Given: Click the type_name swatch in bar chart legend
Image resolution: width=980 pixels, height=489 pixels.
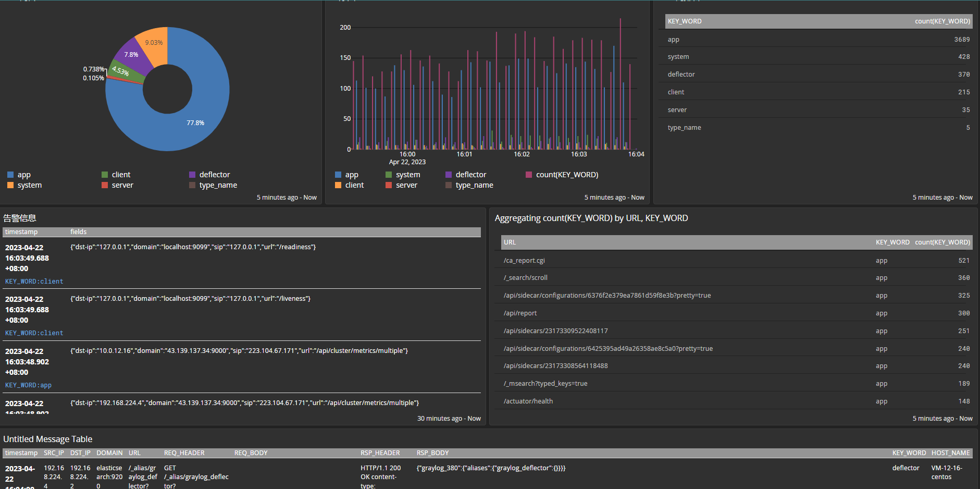Looking at the screenshot, I should pyautogui.click(x=449, y=185).
